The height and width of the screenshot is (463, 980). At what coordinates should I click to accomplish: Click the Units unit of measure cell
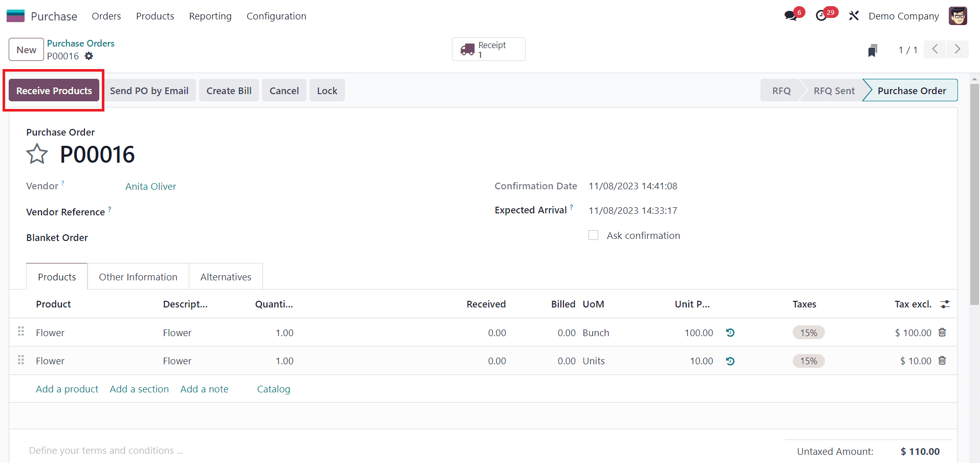[594, 361]
